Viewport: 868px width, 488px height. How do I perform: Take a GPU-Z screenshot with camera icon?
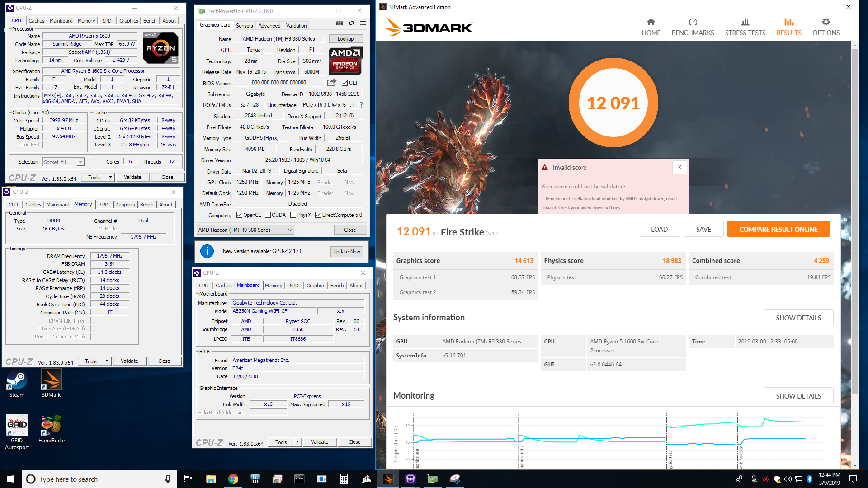(340, 23)
